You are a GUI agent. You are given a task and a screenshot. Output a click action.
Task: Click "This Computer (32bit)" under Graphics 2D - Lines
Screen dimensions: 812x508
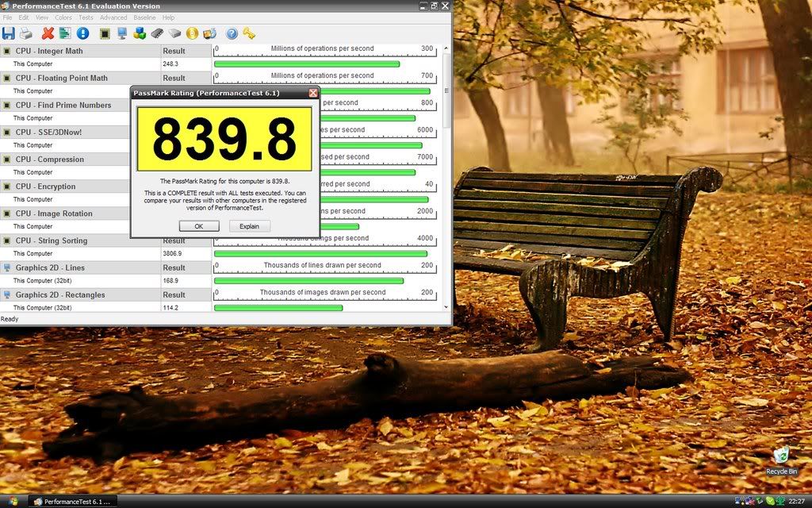pyautogui.click(x=43, y=280)
